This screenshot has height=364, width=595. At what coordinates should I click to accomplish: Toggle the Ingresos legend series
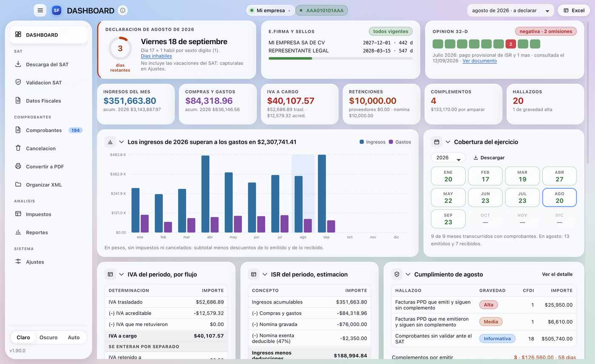(x=372, y=142)
